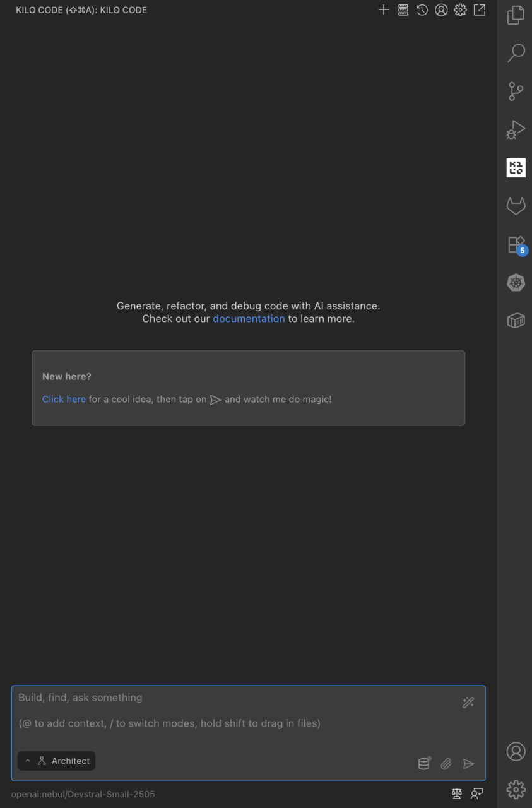The height and width of the screenshot is (808, 532).
Task: Expand the Architect mode selector
Action: point(57,761)
